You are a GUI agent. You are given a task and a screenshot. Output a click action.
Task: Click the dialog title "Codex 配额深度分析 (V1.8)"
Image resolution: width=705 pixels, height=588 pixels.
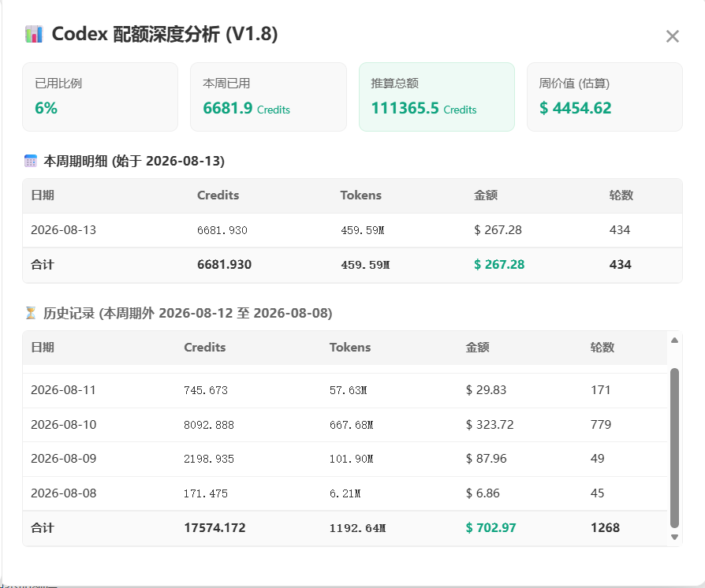point(165,34)
